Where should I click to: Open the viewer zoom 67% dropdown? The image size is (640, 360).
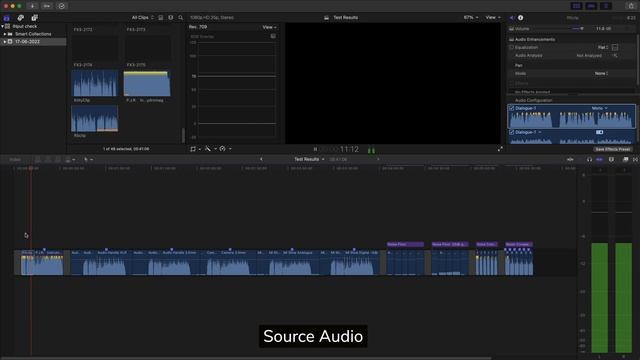pos(471,18)
